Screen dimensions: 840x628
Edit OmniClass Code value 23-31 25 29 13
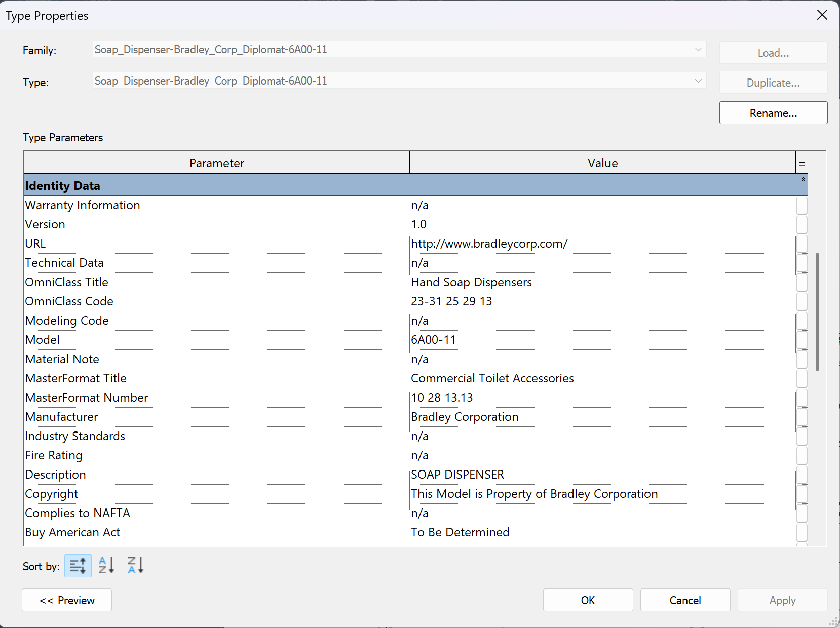pos(602,301)
